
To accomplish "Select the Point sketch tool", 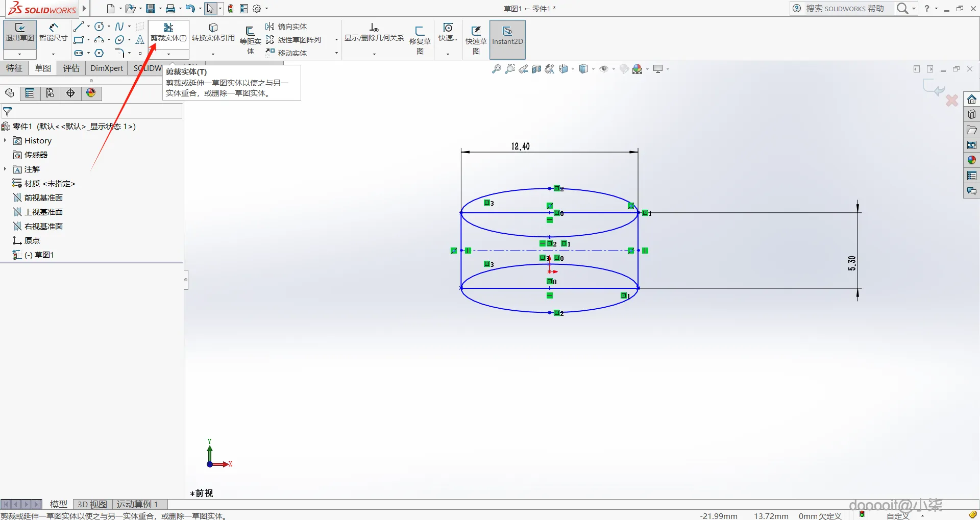I will (140, 53).
